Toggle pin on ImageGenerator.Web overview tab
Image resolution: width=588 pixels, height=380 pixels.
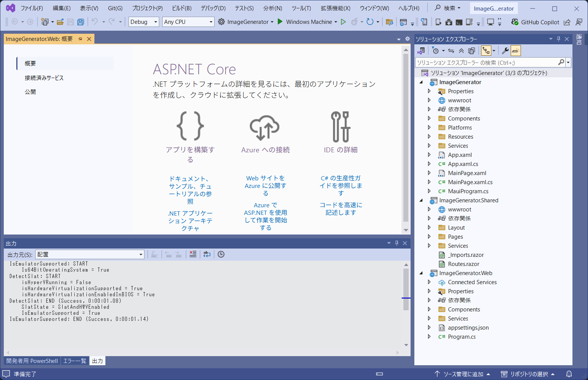click(80, 39)
